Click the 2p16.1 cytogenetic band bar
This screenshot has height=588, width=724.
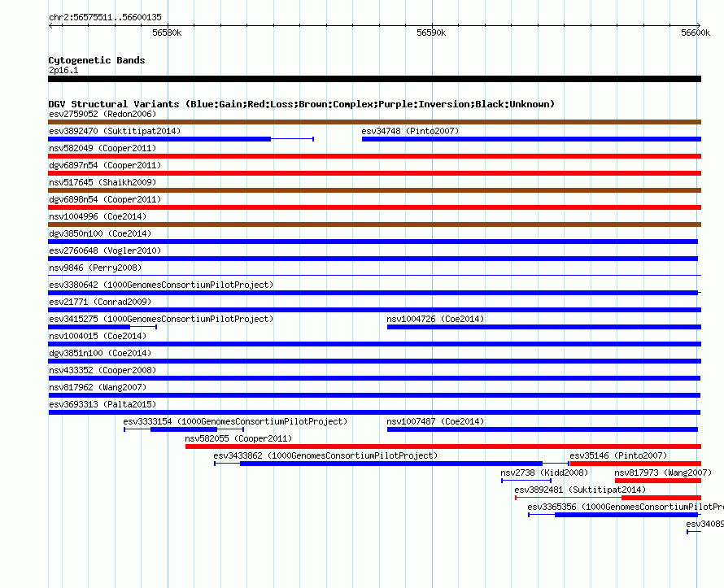[374, 79]
